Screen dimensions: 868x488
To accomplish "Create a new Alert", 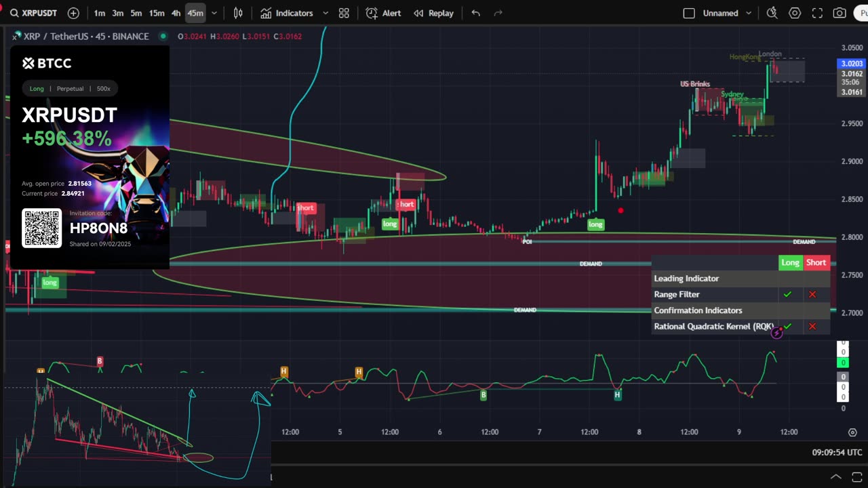I will coord(383,13).
